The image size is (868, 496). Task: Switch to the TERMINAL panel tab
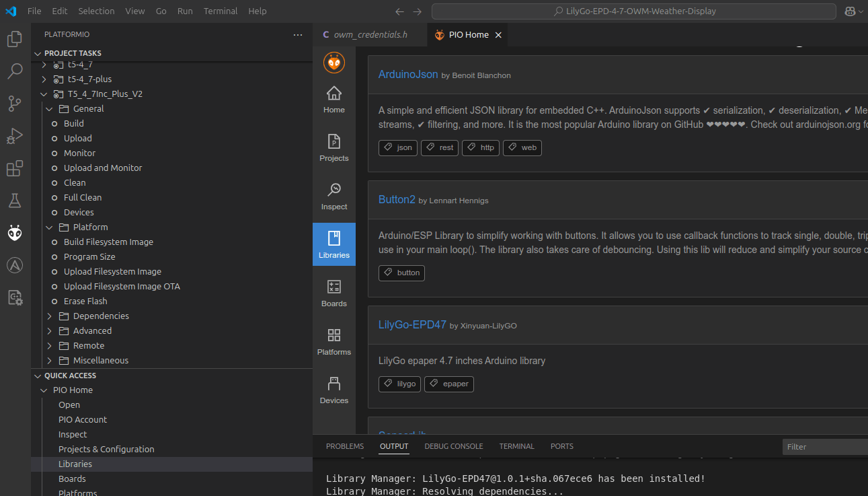516,446
